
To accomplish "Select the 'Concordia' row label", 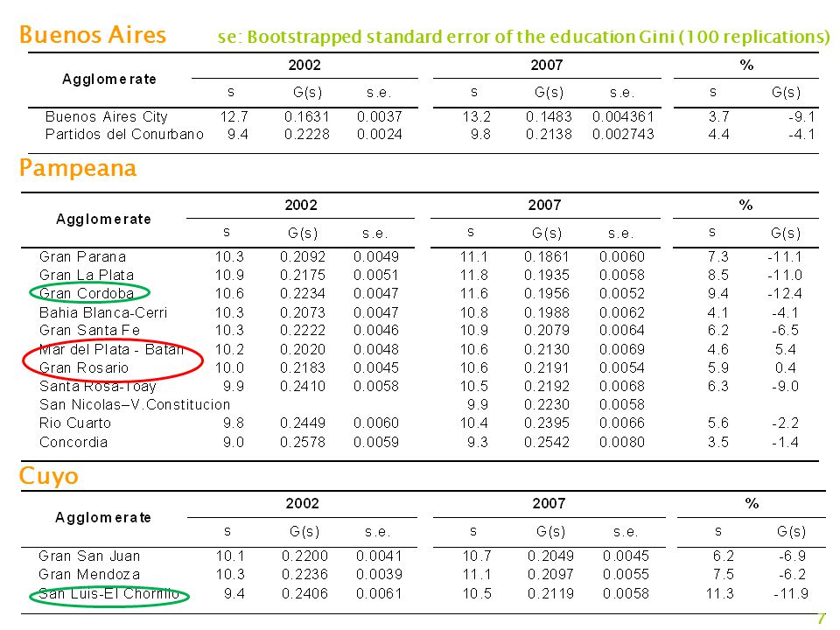I will click(73, 443).
